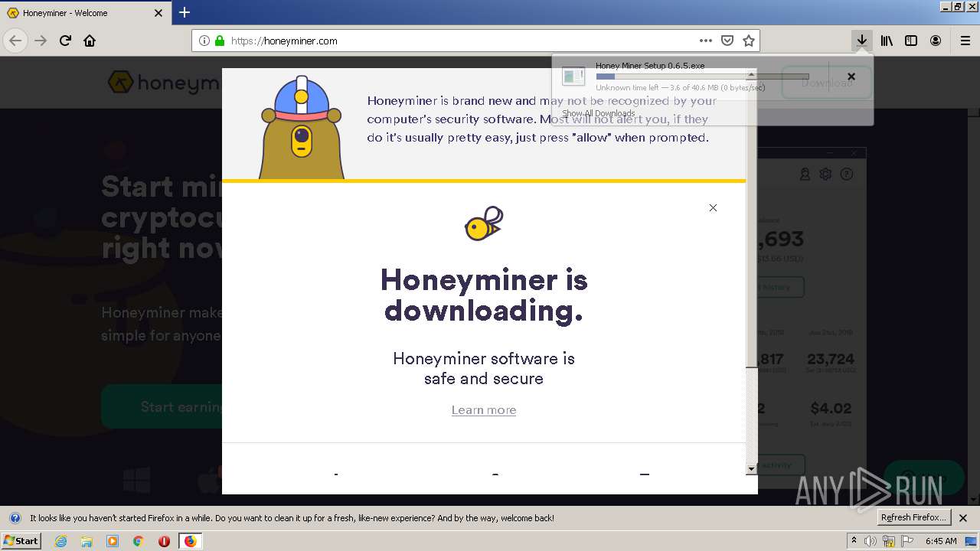The height and width of the screenshot is (551, 980).
Task: Open the Firefox account menu
Action: 936,41
